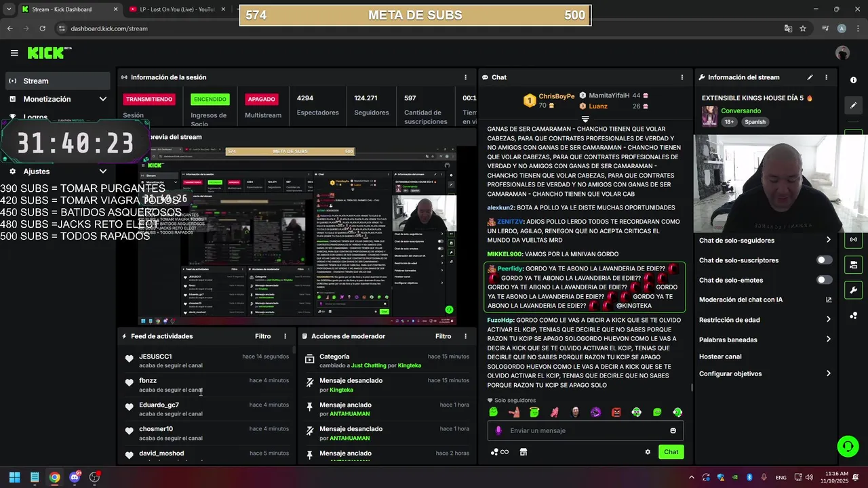
Task: Open chat panel options menu
Action: coord(682,77)
